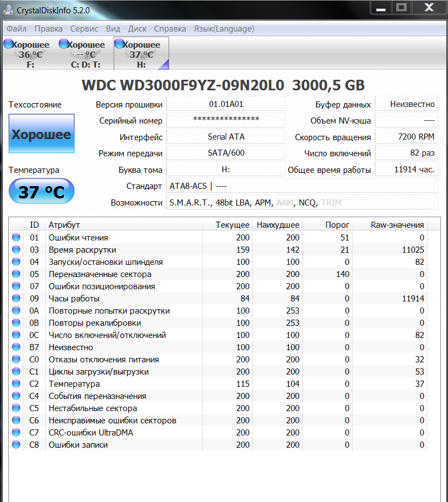Image resolution: width=448 pixels, height=502 pixels.
Task: Click status orb for Часы работы
Action: [x=16, y=298]
